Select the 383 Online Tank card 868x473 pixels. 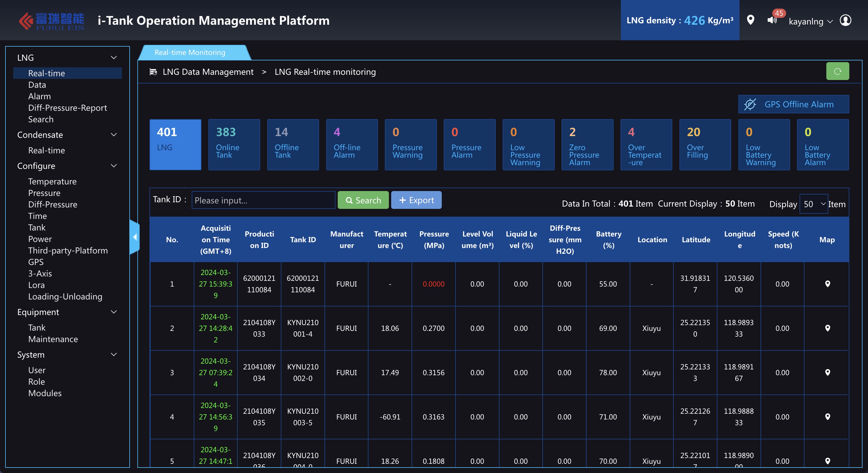[x=234, y=144]
